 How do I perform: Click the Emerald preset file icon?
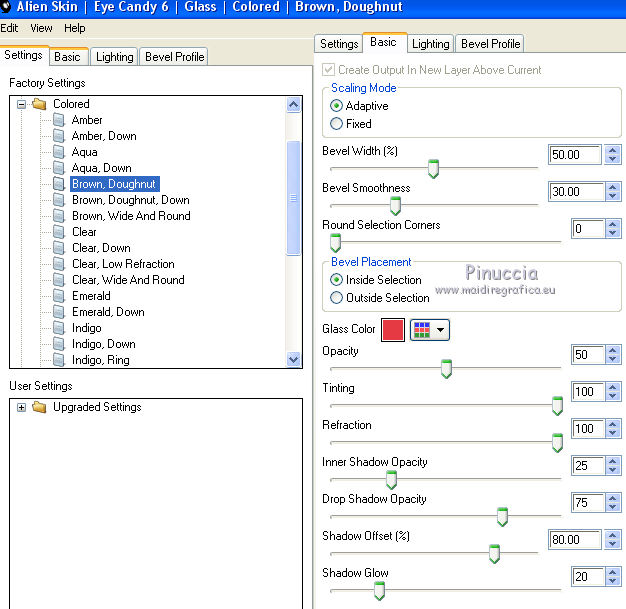(x=59, y=296)
